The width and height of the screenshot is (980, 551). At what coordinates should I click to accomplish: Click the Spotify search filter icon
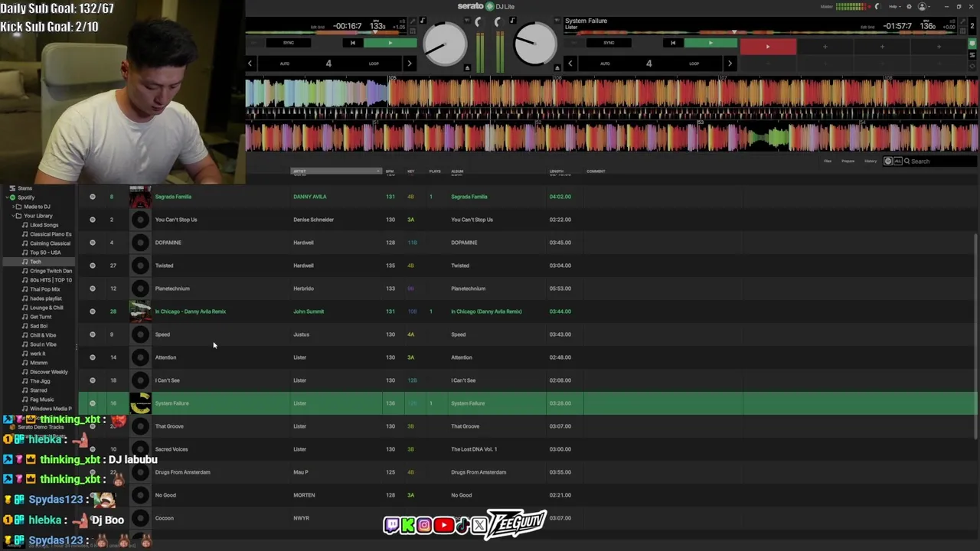(888, 161)
